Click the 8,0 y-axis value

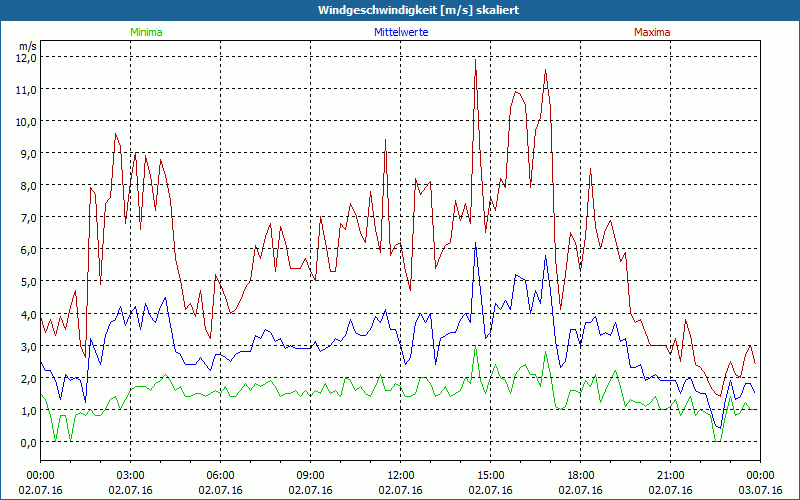(26, 185)
